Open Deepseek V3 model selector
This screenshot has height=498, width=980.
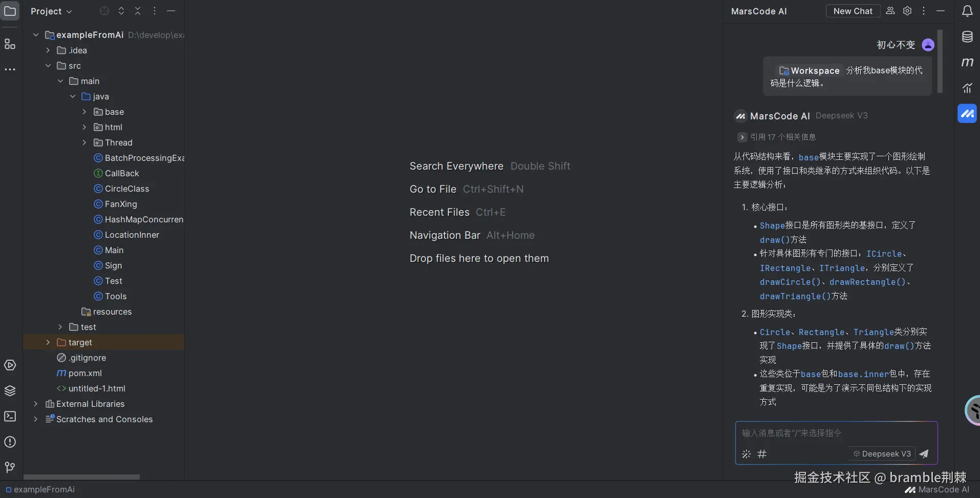pos(882,453)
